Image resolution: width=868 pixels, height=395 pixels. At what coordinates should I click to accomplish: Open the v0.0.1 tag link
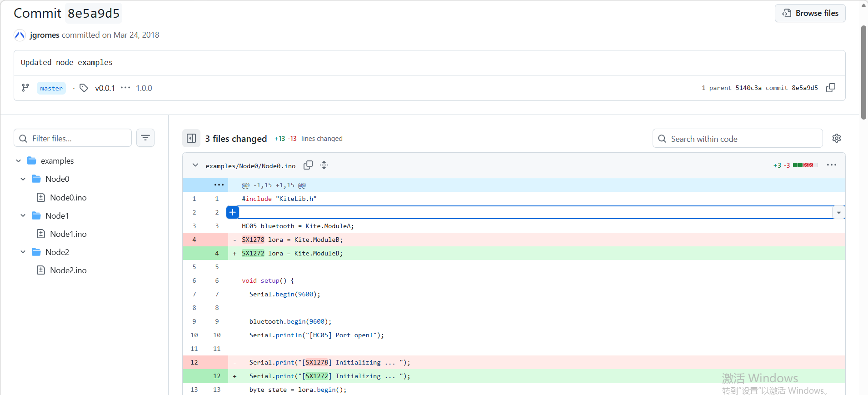click(x=105, y=88)
